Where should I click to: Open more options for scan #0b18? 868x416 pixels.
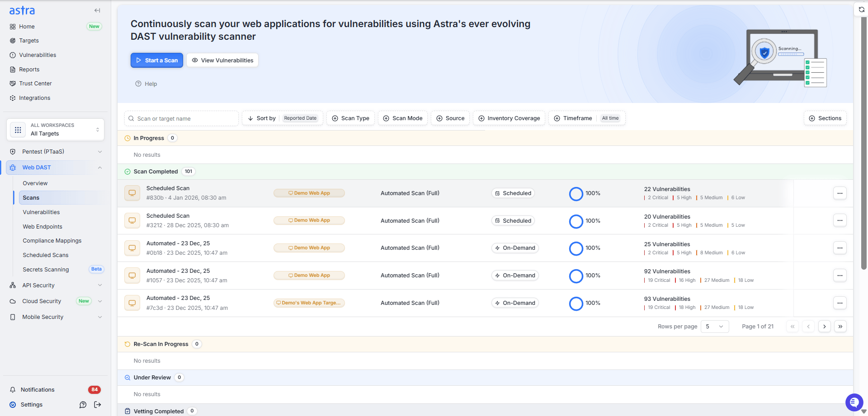click(840, 248)
